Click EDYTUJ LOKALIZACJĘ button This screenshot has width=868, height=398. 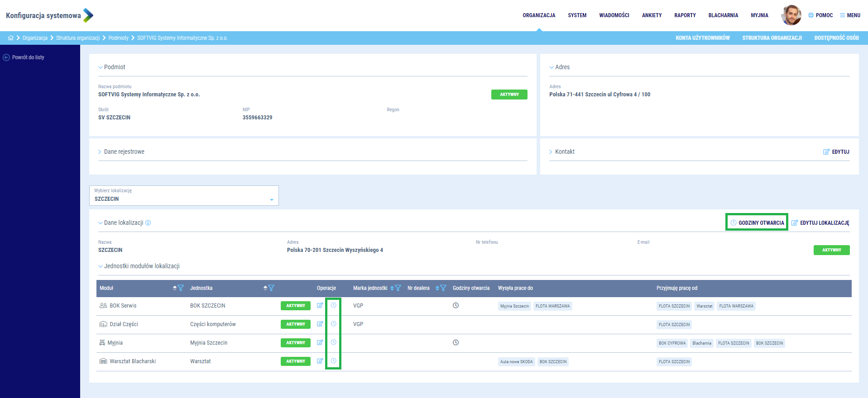click(x=820, y=223)
